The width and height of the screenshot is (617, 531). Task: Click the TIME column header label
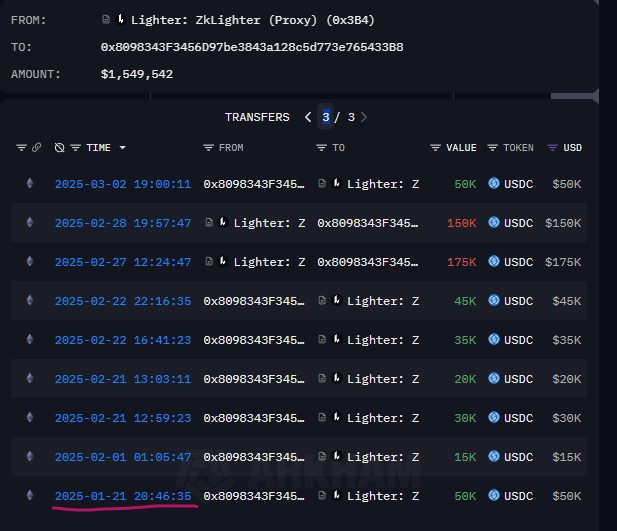98,148
